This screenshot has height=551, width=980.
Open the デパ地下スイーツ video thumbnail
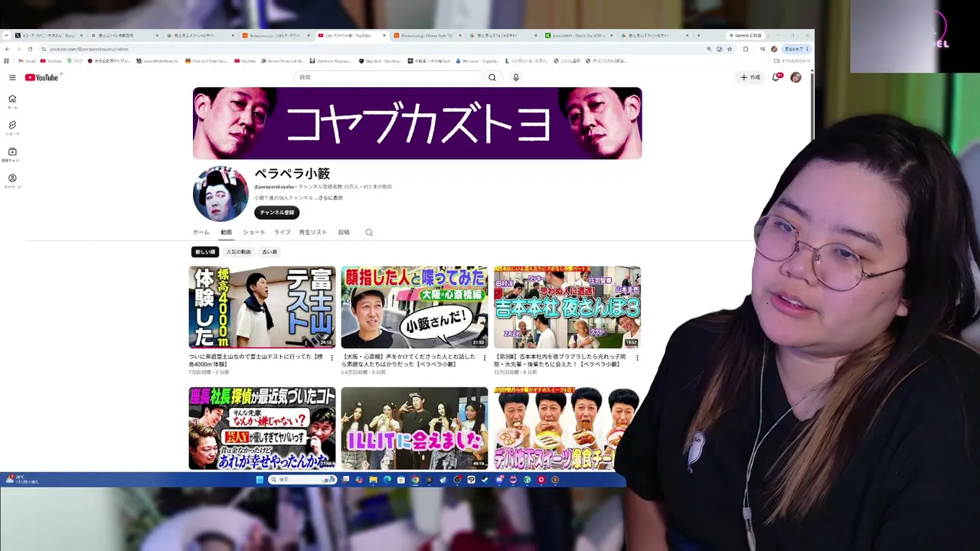point(567,429)
